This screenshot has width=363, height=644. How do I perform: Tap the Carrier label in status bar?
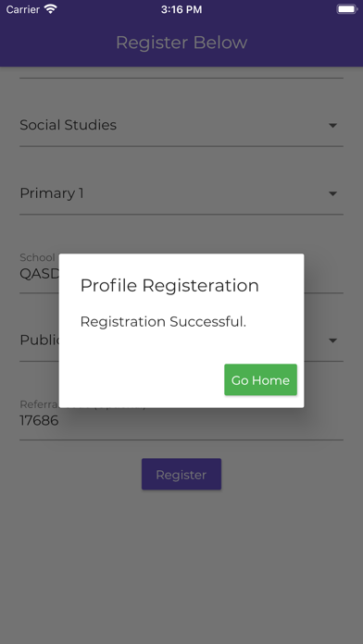(23, 9)
